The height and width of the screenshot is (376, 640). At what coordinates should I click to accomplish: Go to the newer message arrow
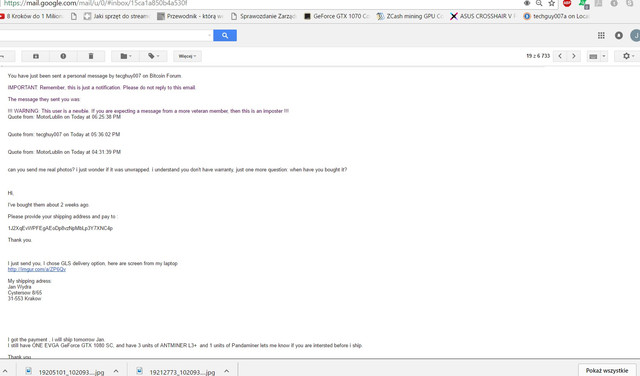tap(560, 56)
